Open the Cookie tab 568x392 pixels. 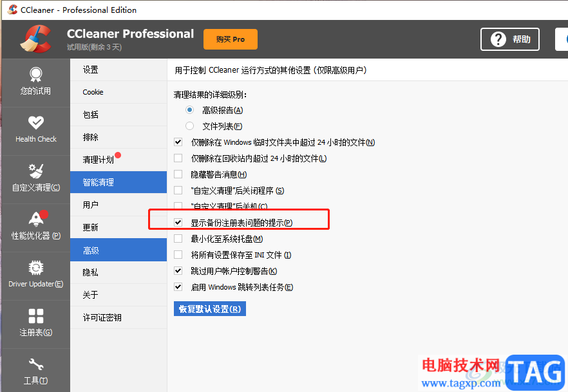118,92
